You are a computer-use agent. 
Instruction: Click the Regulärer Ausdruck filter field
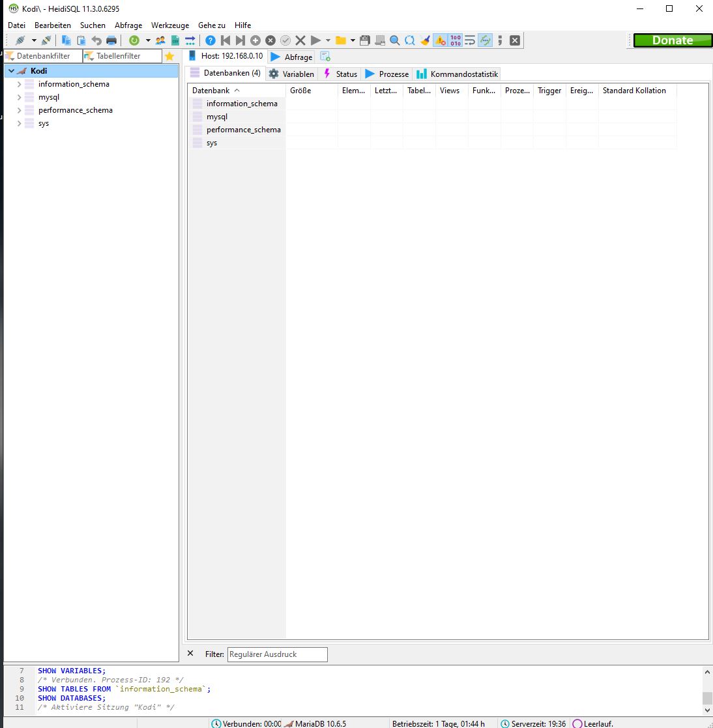277,654
